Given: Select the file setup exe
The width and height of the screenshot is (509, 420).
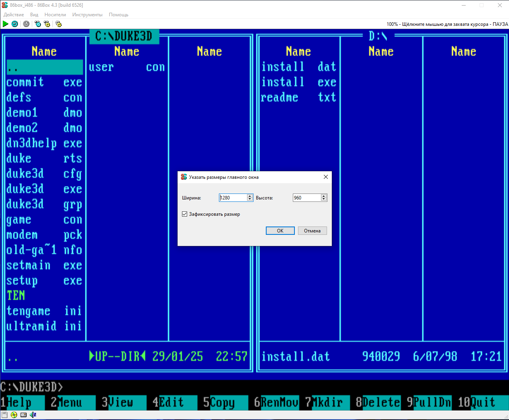Looking at the screenshot, I should 45,281.
